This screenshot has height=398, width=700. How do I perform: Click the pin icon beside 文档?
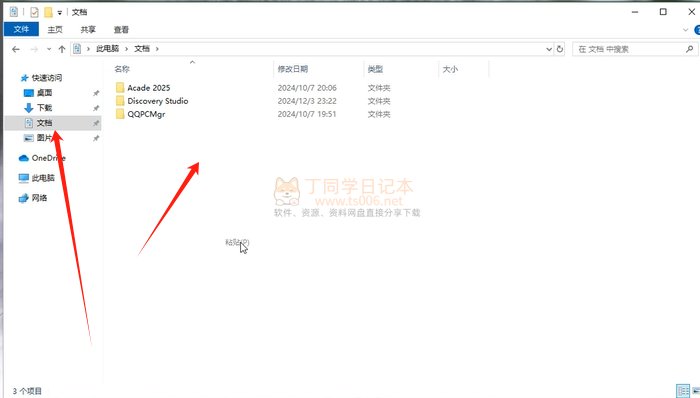pyautogui.click(x=96, y=123)
